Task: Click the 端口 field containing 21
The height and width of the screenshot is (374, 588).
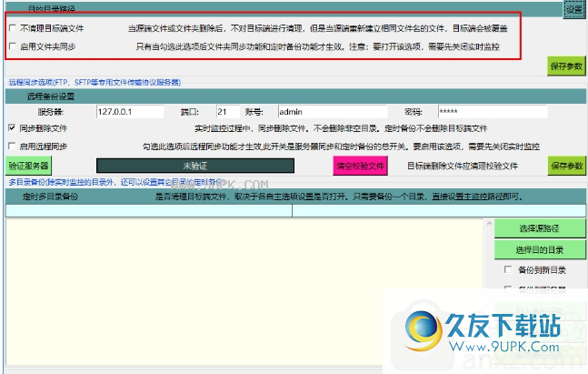Action: 228,112
